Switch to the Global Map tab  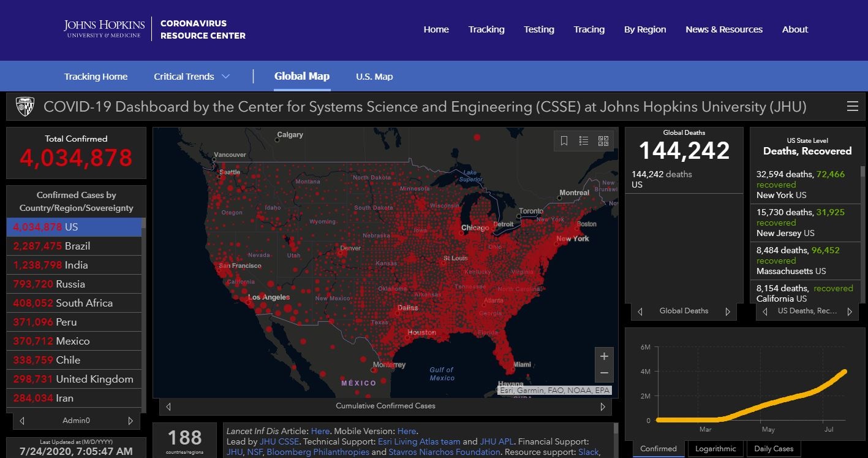click(302, 76)
